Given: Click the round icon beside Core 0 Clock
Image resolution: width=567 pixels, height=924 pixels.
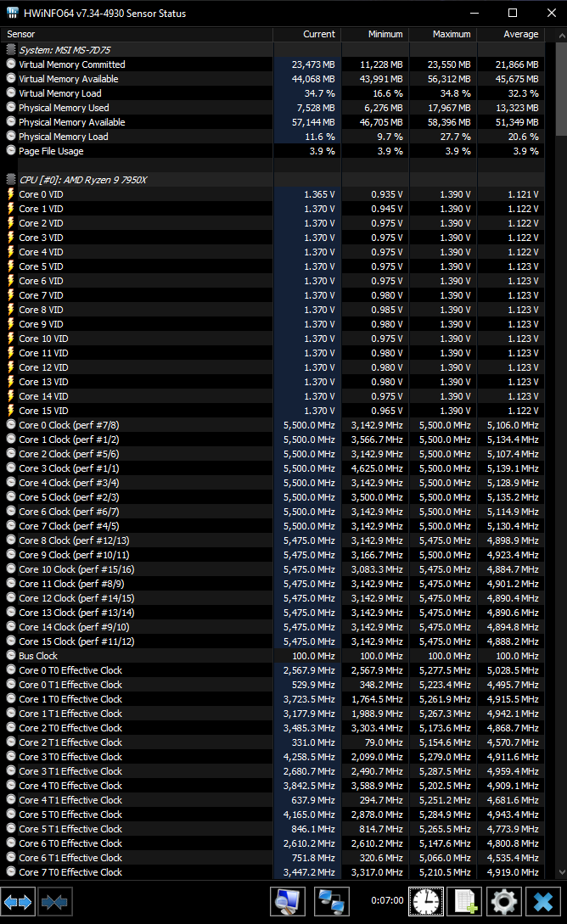Looking at the screenshot, I should click(x=10, y=424).
